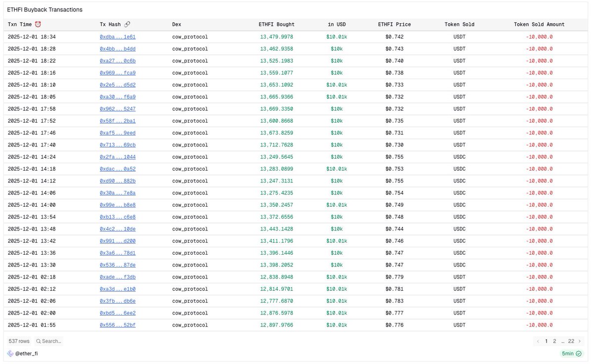Select ETHFI Bought value 13,479.9978
Viewport: 594px width, 364px height.
coord(277,37)
